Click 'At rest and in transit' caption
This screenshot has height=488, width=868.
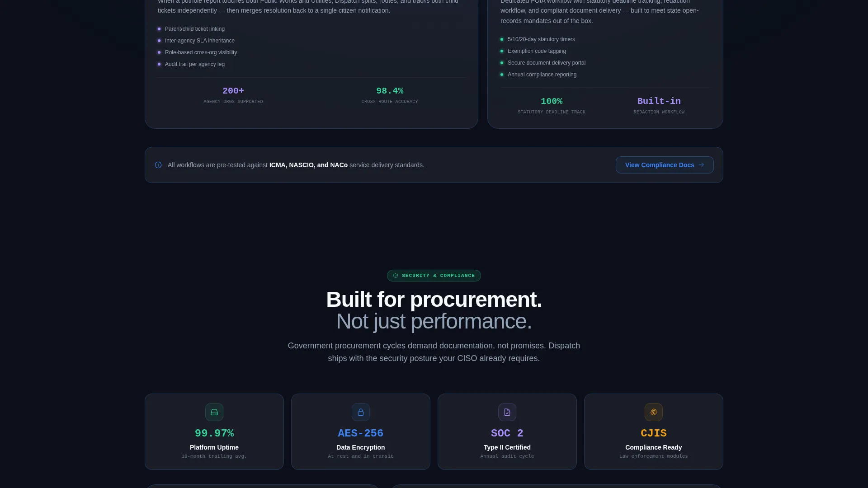pyautogui.click(x=361, y=456)
